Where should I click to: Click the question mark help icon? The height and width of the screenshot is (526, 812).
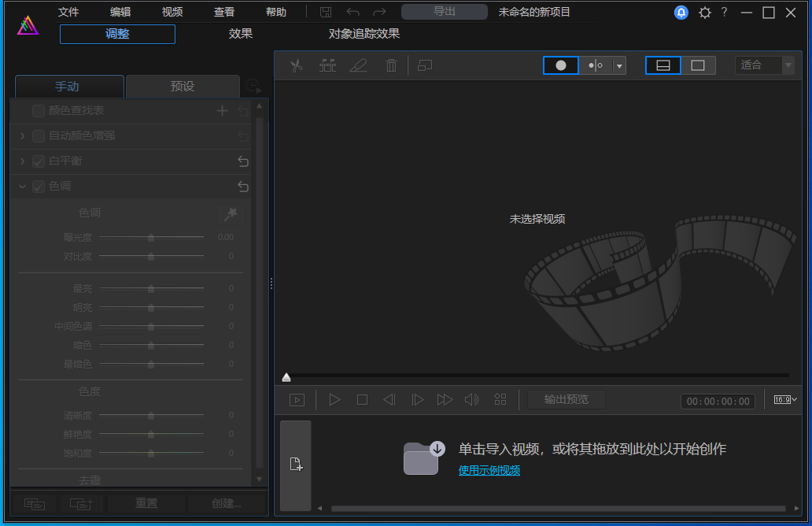(724, 12)
